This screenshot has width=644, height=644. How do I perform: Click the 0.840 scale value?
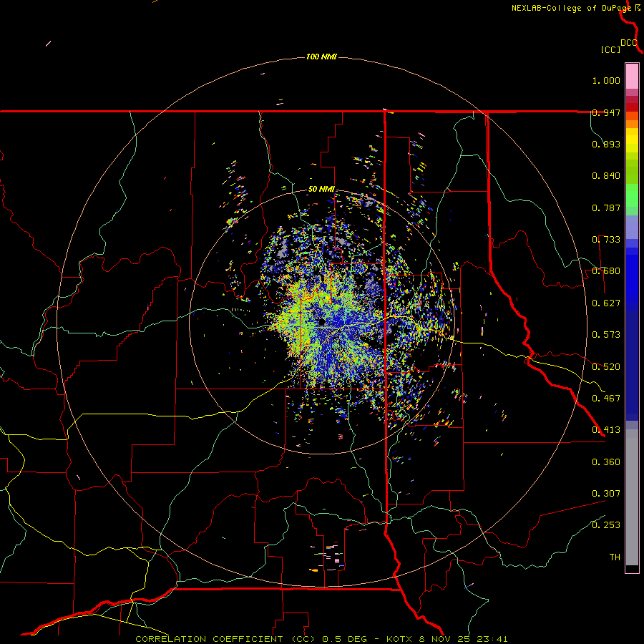pyautogui.click(x=606, y=176)
